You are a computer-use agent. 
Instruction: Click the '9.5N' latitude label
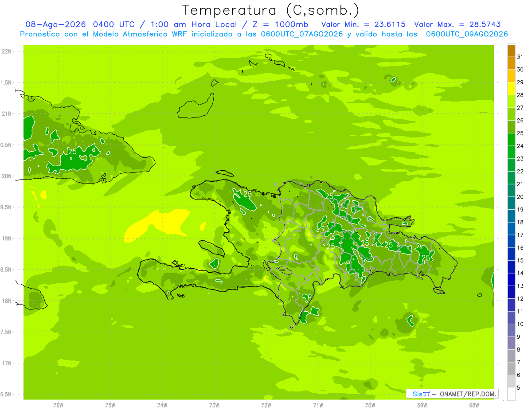coord(7,207)
